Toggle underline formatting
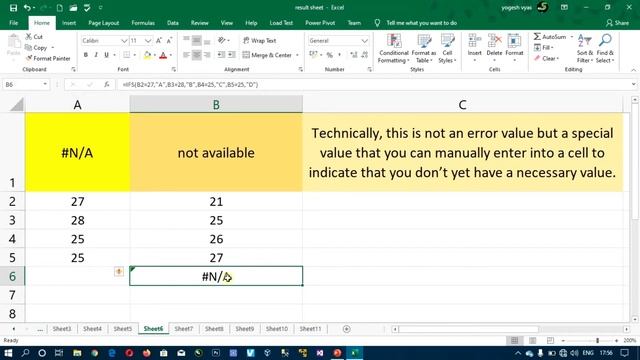 pyautogui.click(x=107, y=55)
